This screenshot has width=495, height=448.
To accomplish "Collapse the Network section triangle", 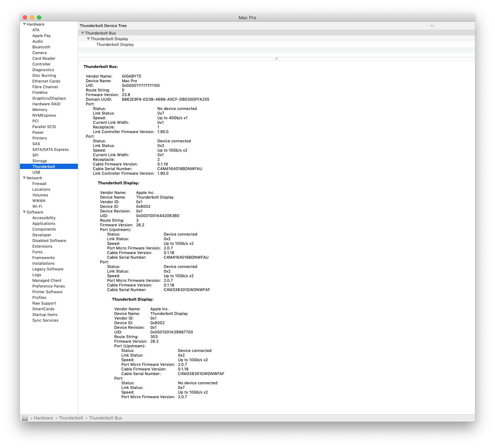I will 24,178.
